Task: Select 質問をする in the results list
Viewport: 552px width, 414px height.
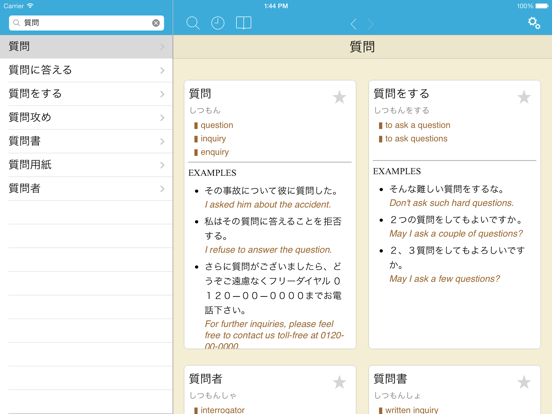Action: click(86, 94)
